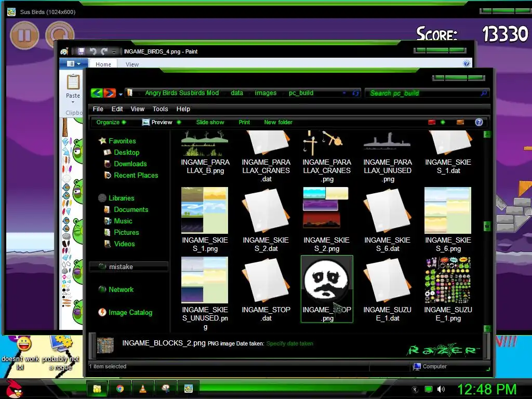
Task: Click the Forward arrow in Explorer
Action: click(x=109, y=92)
